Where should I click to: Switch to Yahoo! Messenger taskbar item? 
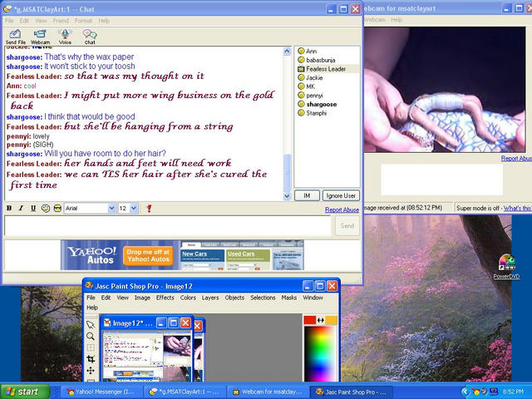click(101, 392)
